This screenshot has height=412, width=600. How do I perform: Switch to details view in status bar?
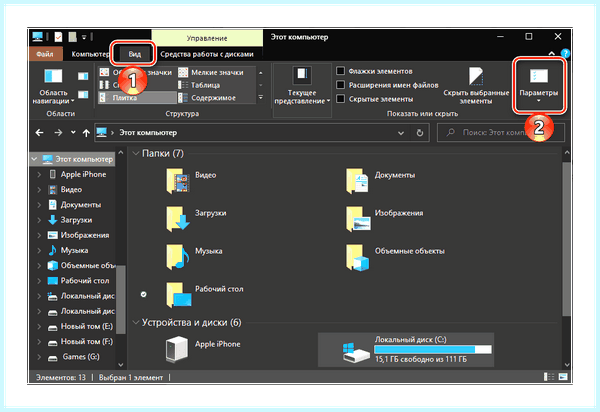549,377
